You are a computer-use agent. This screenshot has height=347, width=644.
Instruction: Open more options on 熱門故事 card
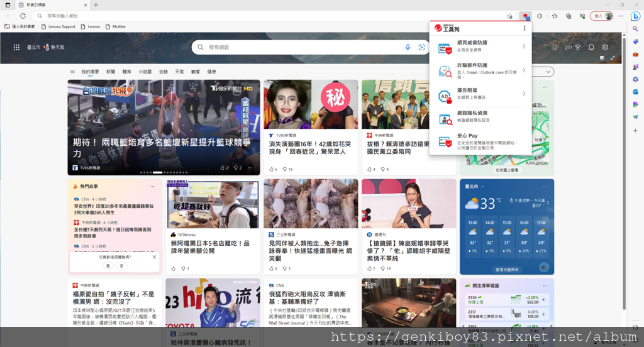(x=152, y=187)
